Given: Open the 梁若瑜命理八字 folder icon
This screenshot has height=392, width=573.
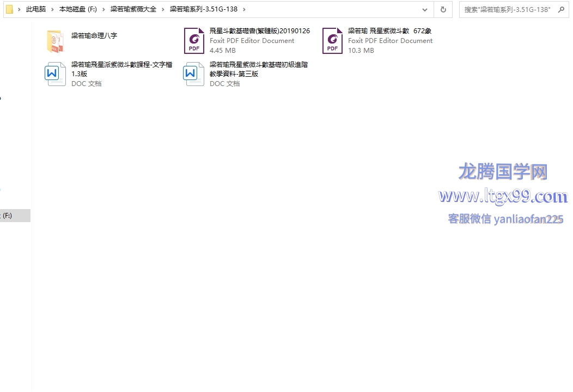Looking at the screenshot, I should pyautogui.click(x=55, y=41).
